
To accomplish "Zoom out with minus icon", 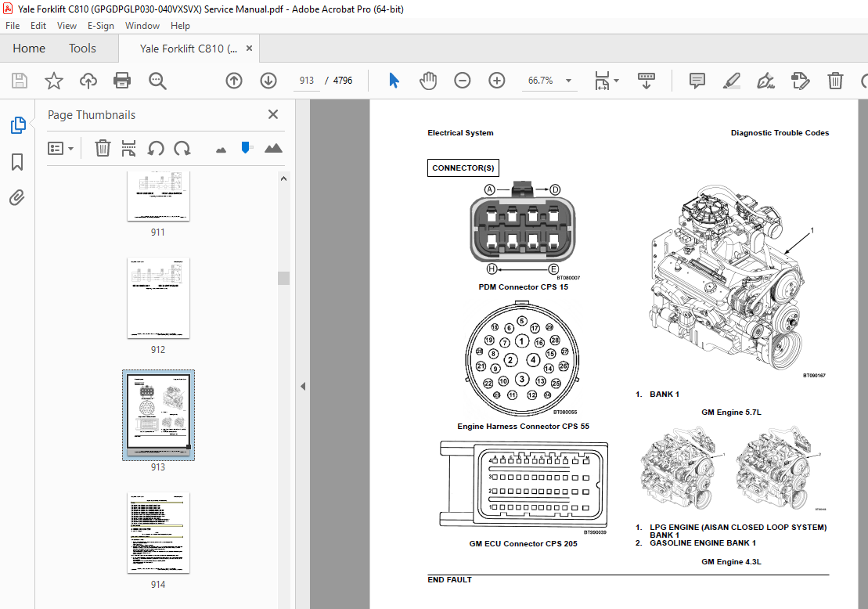I will [x=463, y=81].
